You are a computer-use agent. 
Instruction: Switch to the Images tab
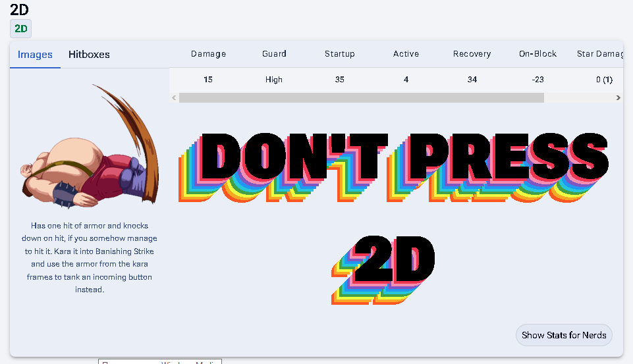35,55
